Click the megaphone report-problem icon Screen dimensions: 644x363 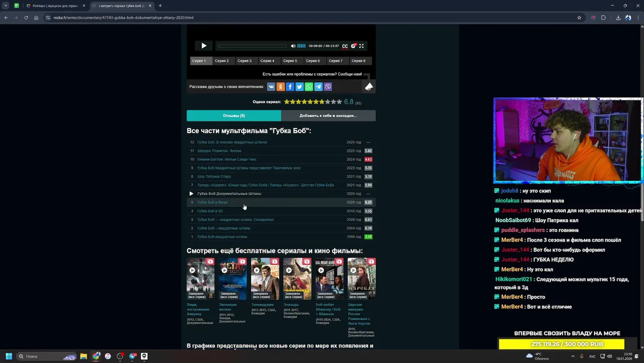369,87
